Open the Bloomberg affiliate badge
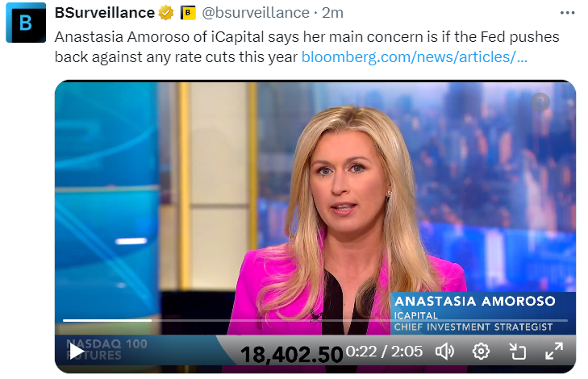The image size is (588, 379). click(188, 13)
